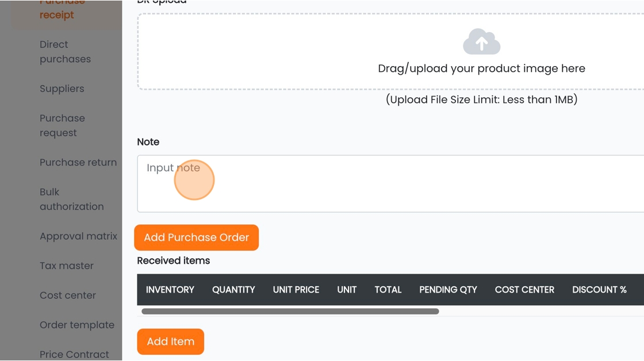Open Direct purchases in sidebar

pos(65,52)
